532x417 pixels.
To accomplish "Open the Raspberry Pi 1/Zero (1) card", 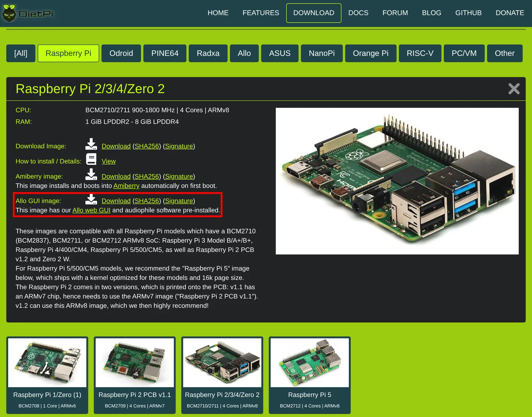I will pos(47,375).
